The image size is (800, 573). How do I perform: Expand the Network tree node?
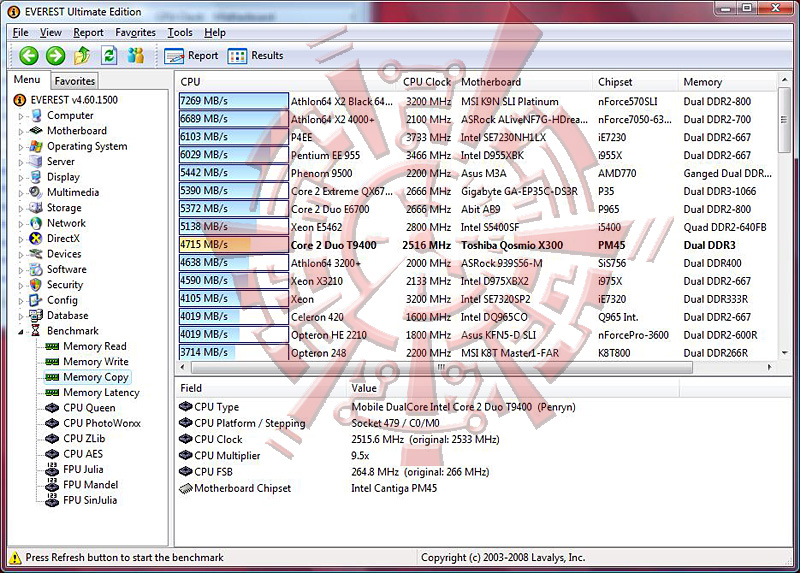tap(21, 224)
